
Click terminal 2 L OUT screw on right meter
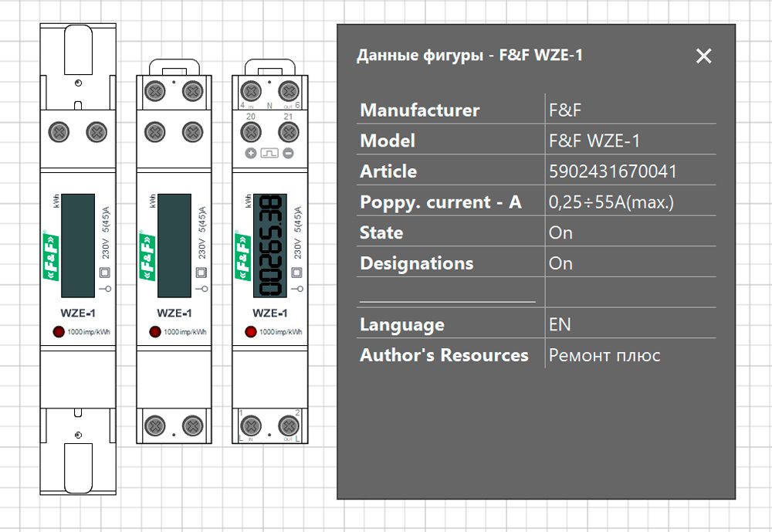pos(289,426)
